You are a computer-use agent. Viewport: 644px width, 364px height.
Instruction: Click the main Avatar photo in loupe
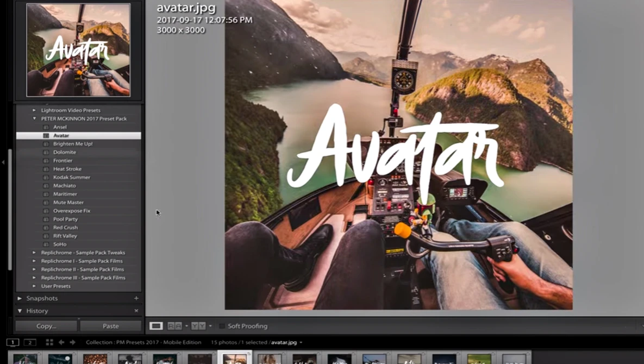(x=398, y=154)
